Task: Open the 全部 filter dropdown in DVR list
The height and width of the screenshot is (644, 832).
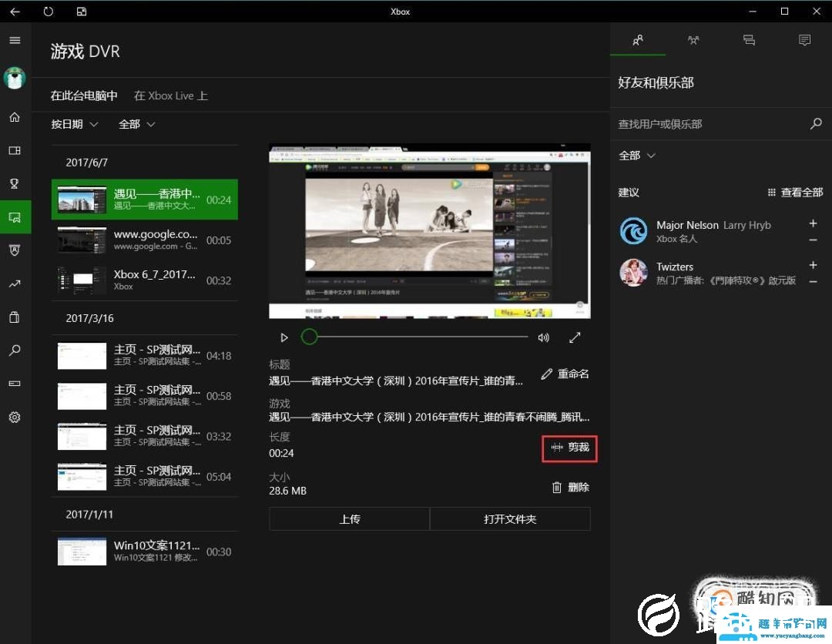Action: click(x=136, y=124)
